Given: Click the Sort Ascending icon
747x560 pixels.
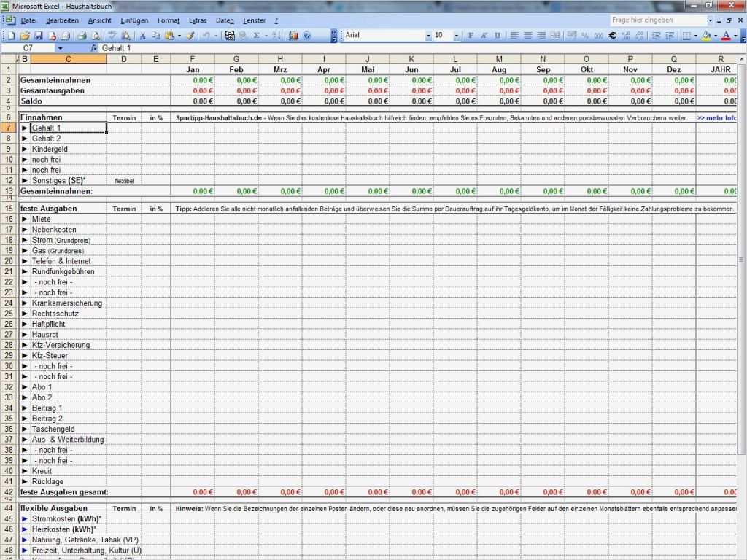Looking at the screenshot, I should pyautogui.click(x=275, y=34).
